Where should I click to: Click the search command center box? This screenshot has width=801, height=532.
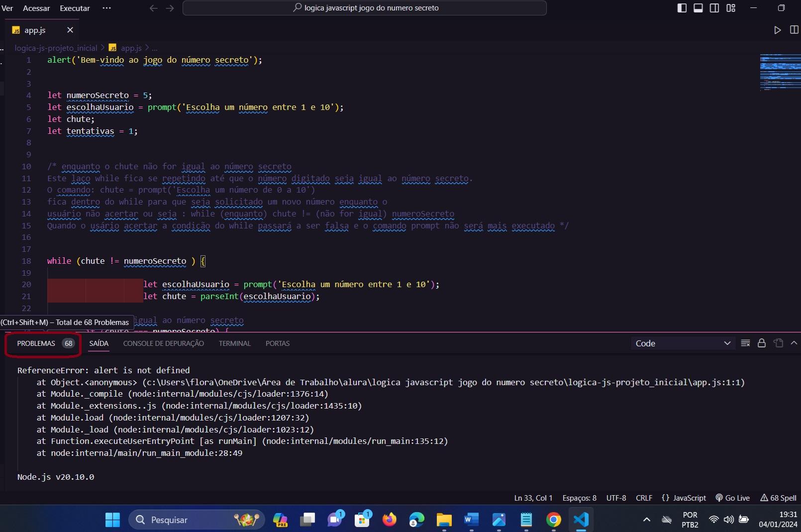(x=365, y=8)
